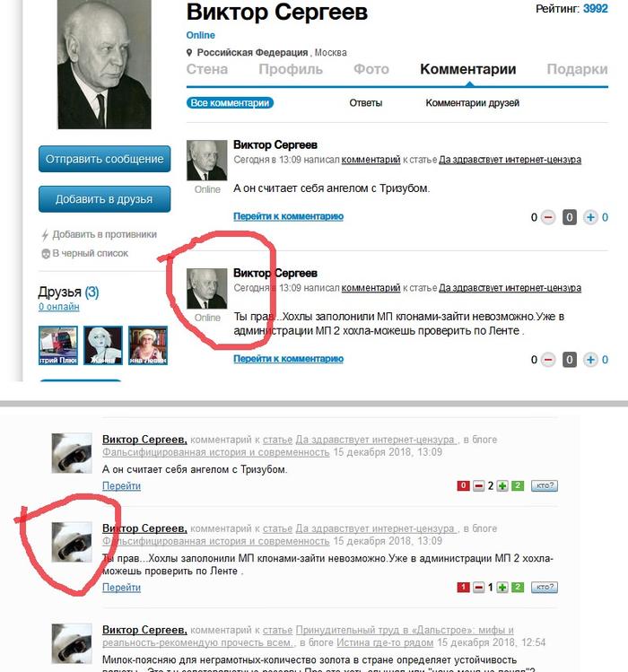Viewport: 628px width, 672px height.
Task: Click plus vote icon on first comment
Action: pyautogui.click(x=590, y=217)
